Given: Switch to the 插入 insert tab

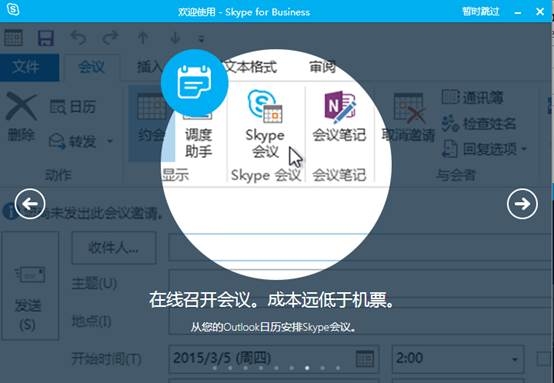Looking at the screenshot, I should 149,66.
